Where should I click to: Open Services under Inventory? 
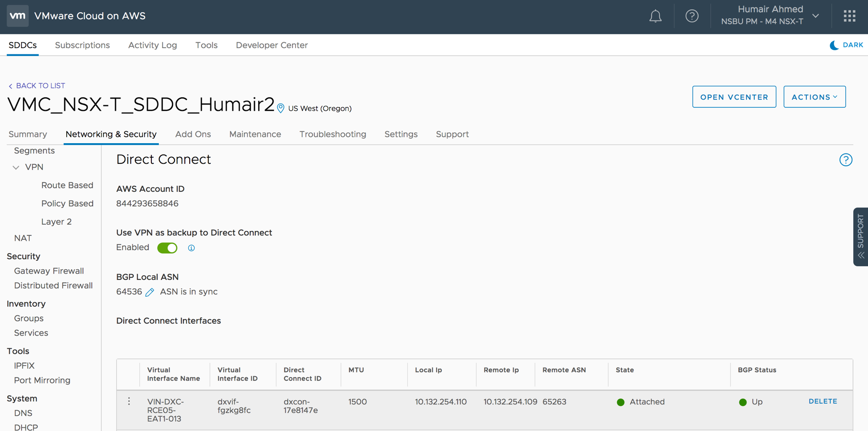tap(31, 333)
